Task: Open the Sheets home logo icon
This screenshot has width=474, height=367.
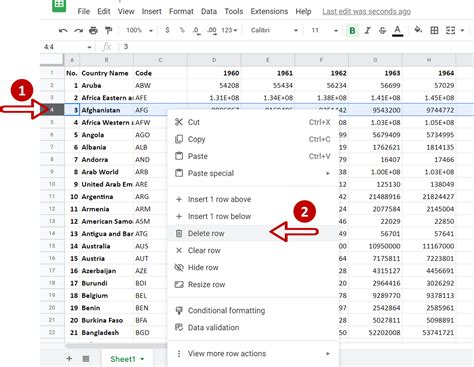Action: (59, 5)
